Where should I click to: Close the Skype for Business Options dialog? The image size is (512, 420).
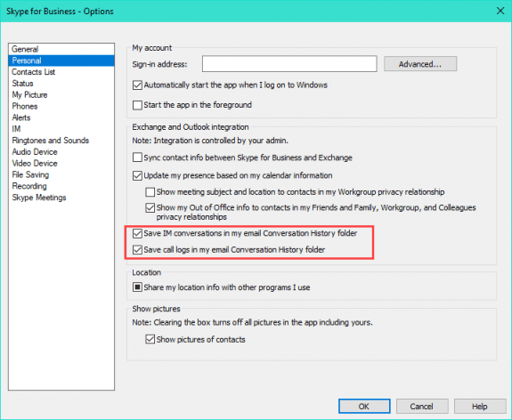pos(500,11)
